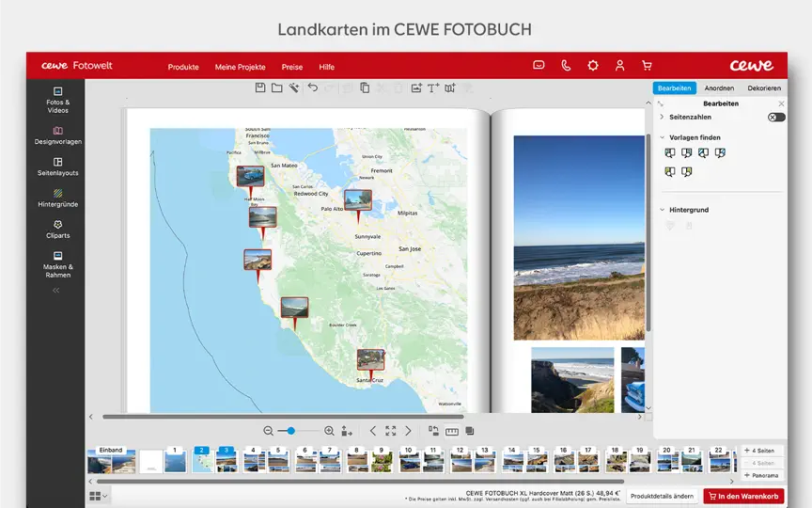The width and height of the screenshot is (812, 508).
Task: Select the Einband thumbnail
Action: 111,460
